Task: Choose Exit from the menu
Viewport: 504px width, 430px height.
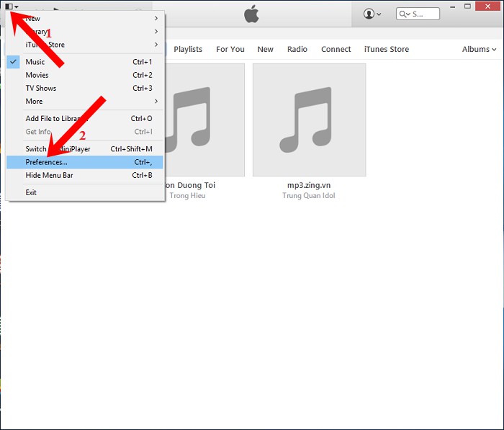Action: (85, 192)
